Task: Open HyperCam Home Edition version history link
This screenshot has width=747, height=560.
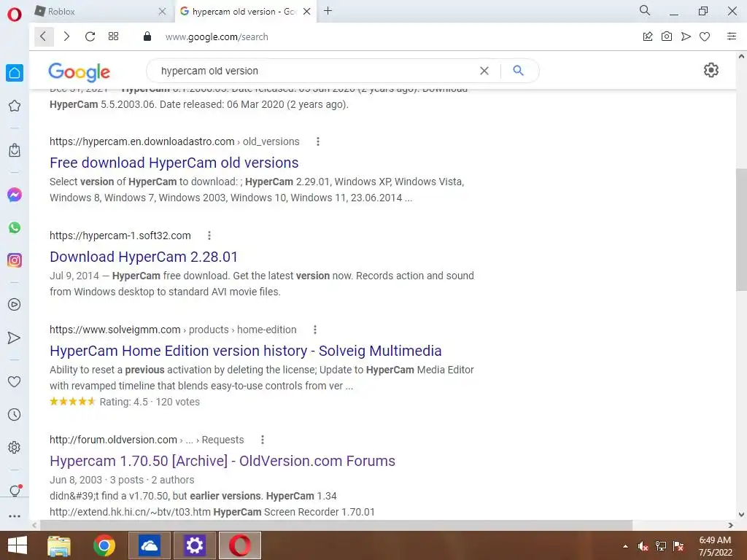Action: pos(245,351)
